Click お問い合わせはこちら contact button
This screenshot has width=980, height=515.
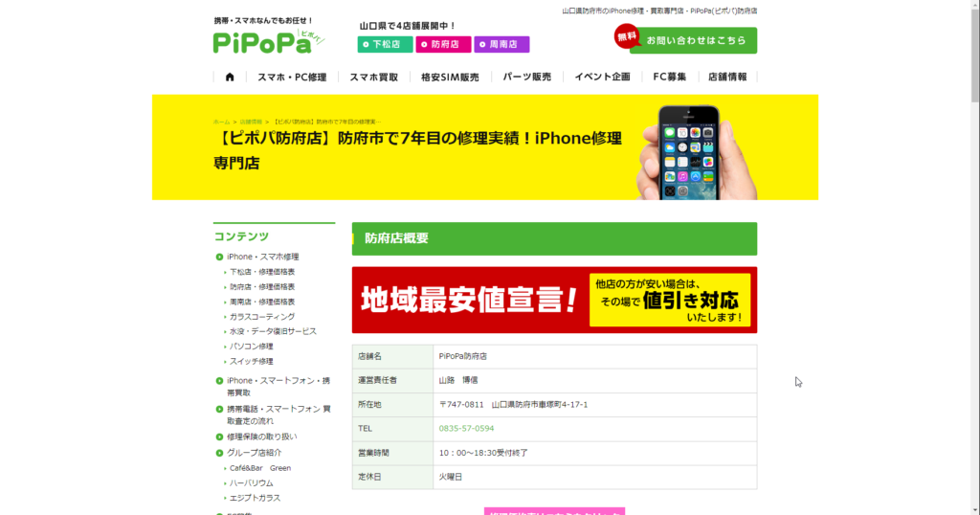693,40
